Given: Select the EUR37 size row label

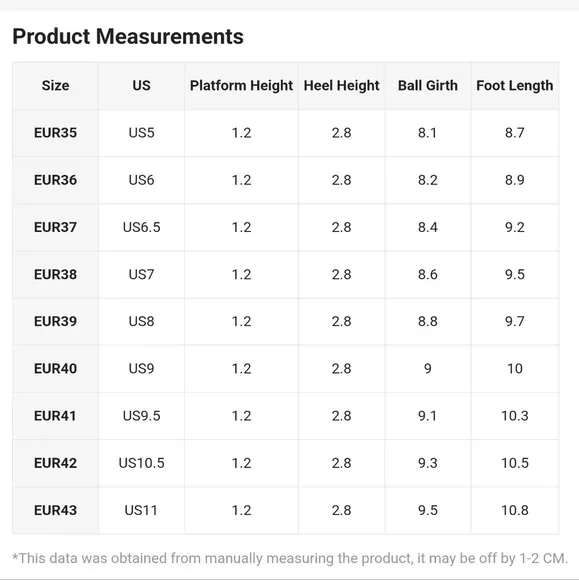Looking at the screenshot, I should pos(55,227).
